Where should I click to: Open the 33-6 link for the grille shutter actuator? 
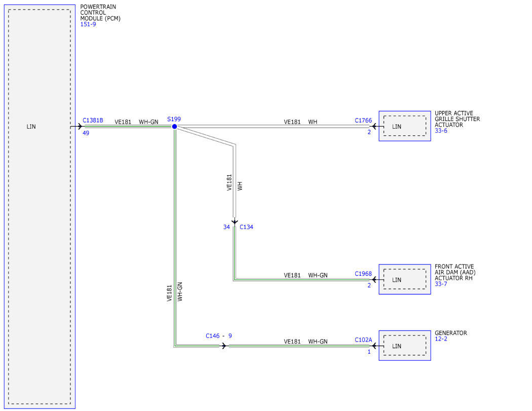tap(441, 131)
